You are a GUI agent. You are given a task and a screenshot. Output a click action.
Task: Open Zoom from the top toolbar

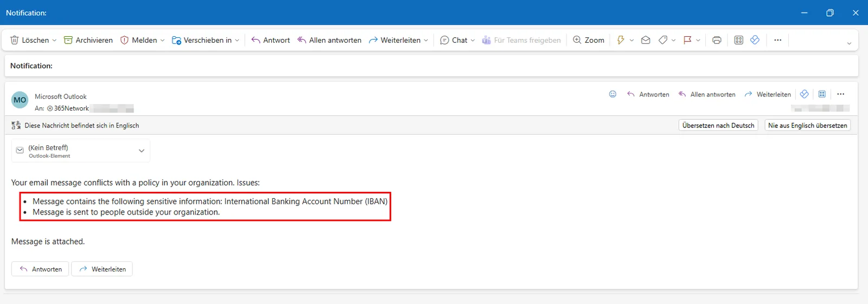(x=589, y=40)
